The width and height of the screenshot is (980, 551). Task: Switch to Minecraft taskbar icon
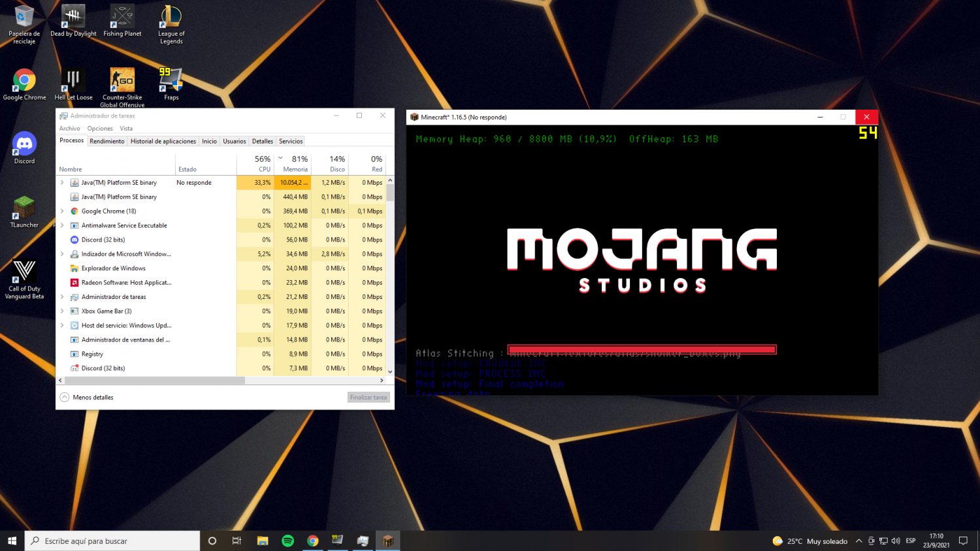(388, 541)
